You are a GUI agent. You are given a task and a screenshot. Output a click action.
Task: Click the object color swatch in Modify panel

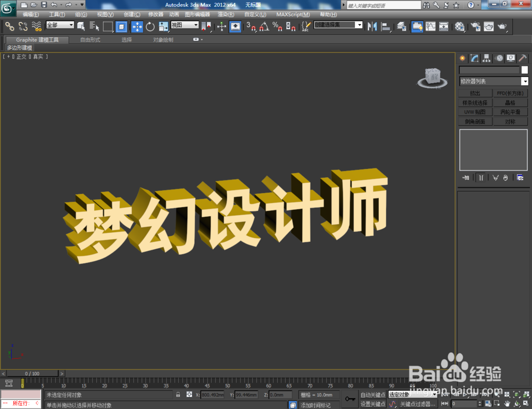tap(525, 70)
